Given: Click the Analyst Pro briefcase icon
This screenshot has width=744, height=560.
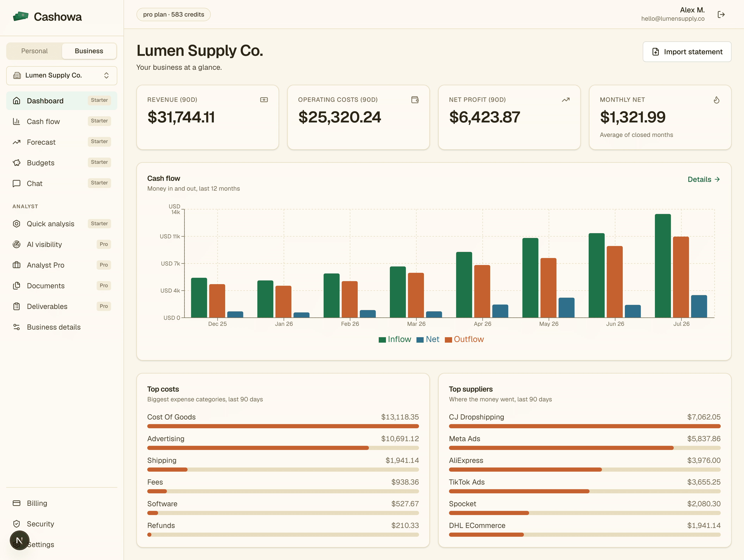Looking at the screenshot, I should (16, 265).
